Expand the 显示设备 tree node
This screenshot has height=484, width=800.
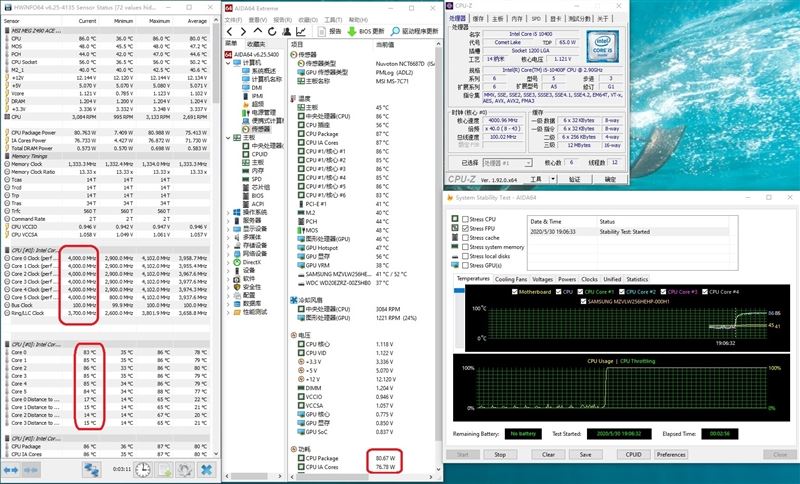pos(228,229)
